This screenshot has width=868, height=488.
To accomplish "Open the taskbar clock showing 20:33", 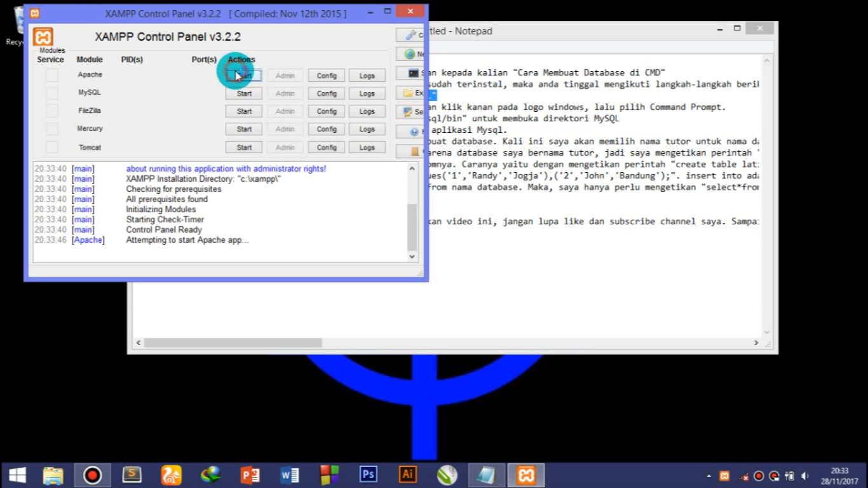I will pyautogui.click(x=839, y=476).
